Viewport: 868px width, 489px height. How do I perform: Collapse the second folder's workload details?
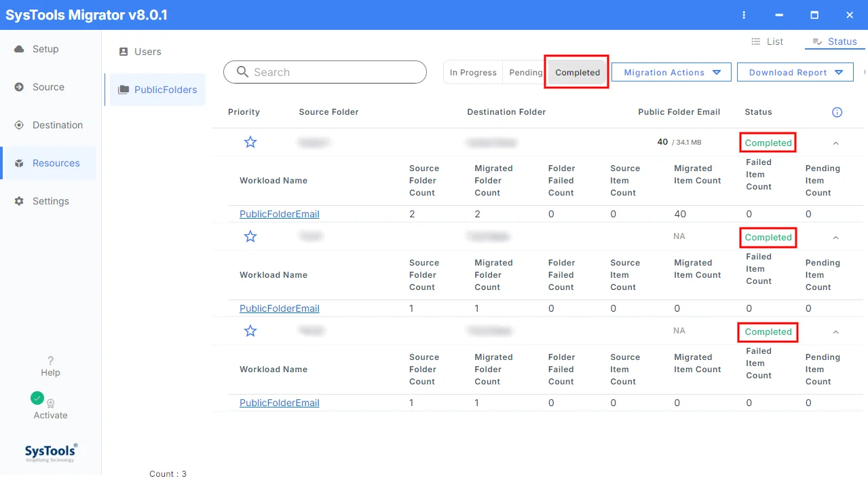pos(835,238)
